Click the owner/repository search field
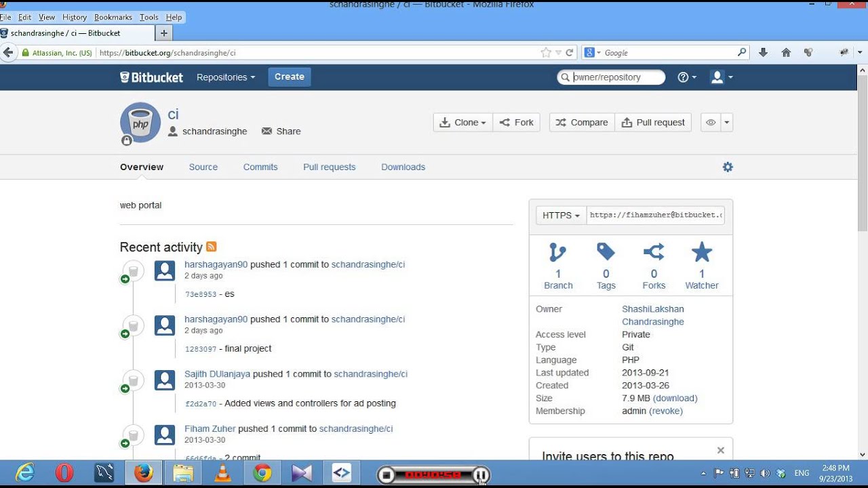The image size is (868, 488). [x=611, y=77]
